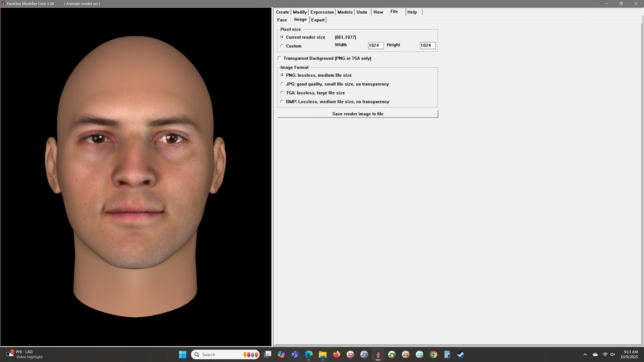Open Microsoft Edge from taskbar
The width and height of the screenshot is (644, 362).
[309, 354]
